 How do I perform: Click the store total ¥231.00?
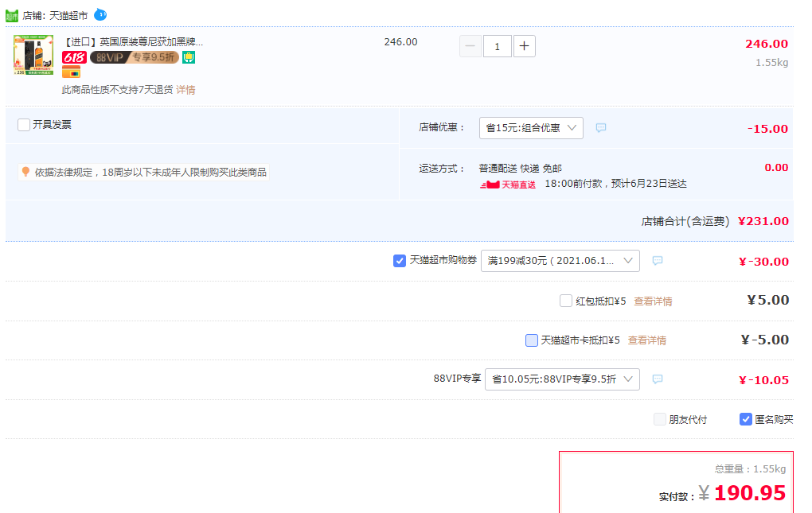(x=763, y=221)
